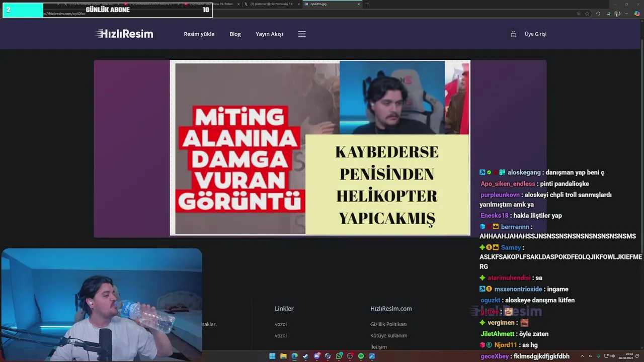Viewport: 644px width, 362px height.
Task: Open the İletişim footer link
Action: click(x=378, y=347)
